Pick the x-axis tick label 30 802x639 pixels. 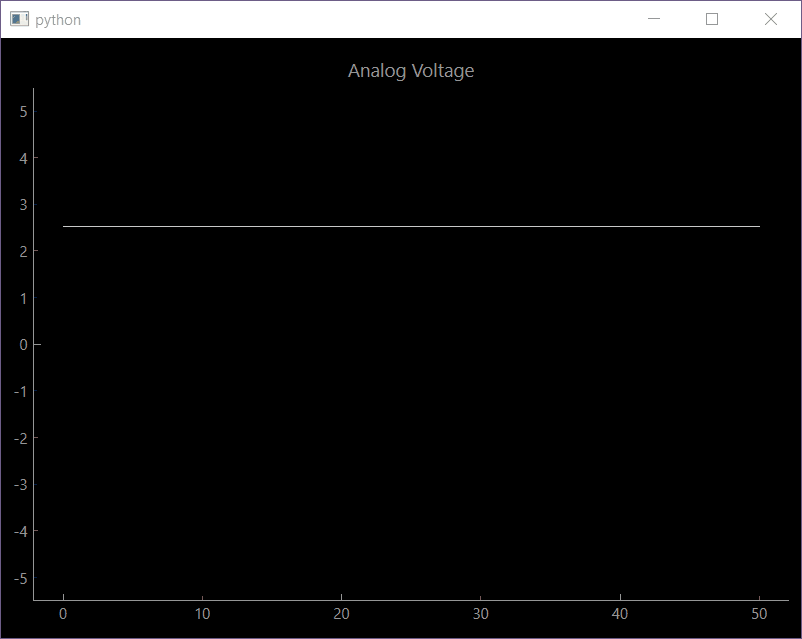coord(481,615)
